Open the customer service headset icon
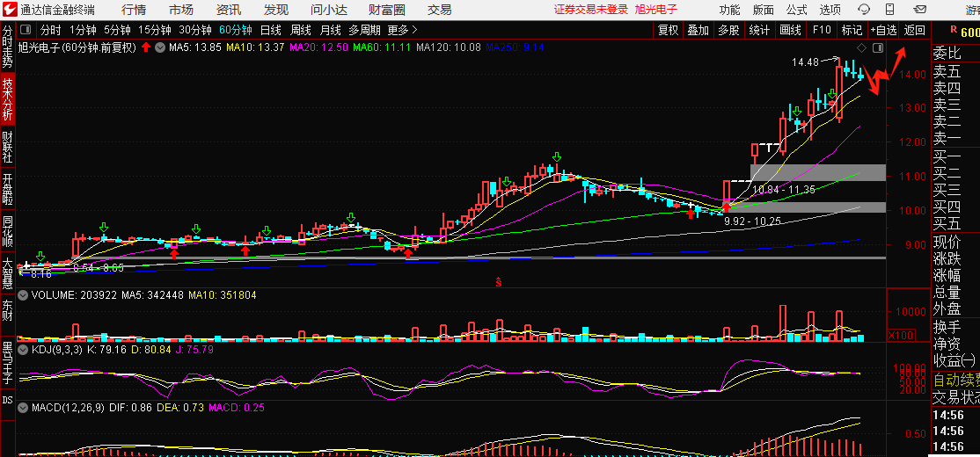 click(x=865, y=10)
